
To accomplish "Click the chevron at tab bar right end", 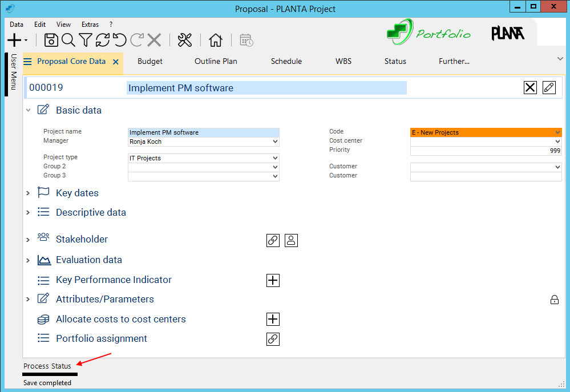I will (560, 59).
